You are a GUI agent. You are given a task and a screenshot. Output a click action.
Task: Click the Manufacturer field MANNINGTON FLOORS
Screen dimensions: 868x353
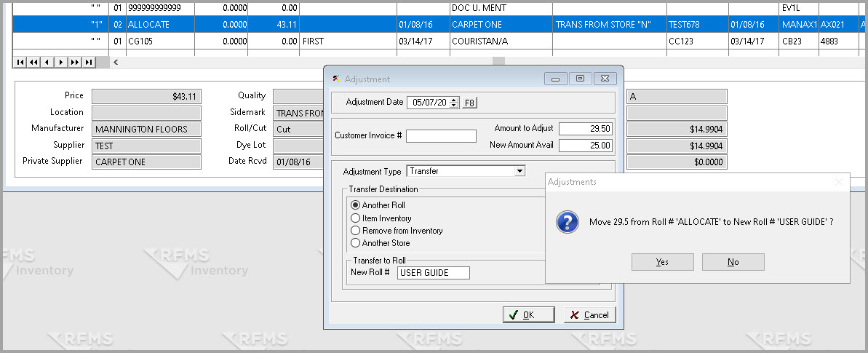pos(146,129)
